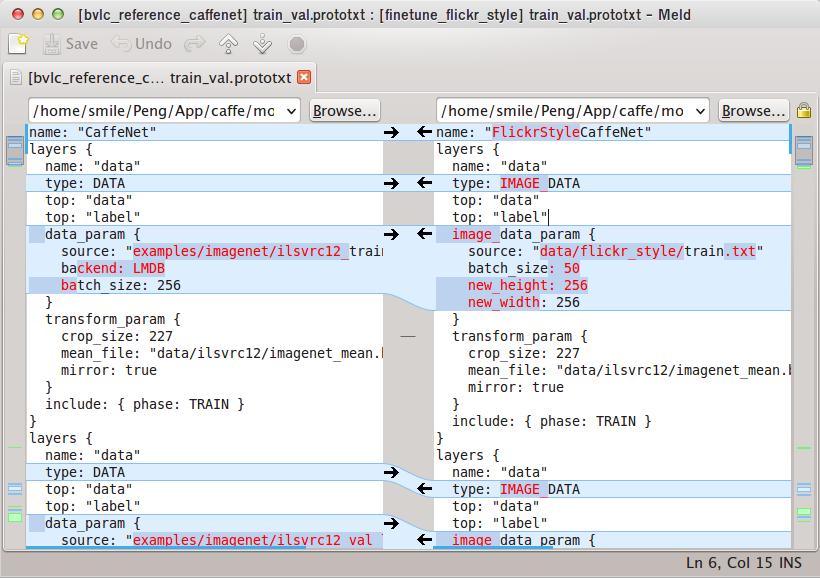Viewport: 820px width, 578px height.
Task: Click the Stop icon in toolbar
Action: point(297,44)
